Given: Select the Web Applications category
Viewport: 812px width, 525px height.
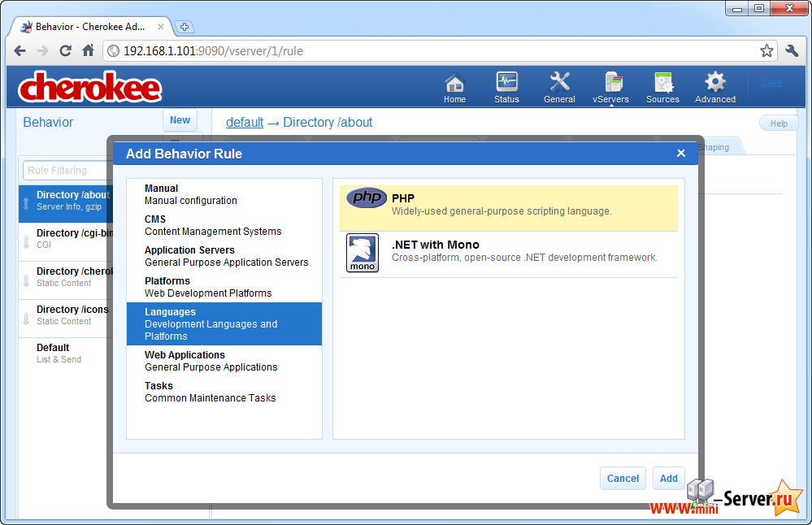Looking at the screenshot, I should pos(224,361).
